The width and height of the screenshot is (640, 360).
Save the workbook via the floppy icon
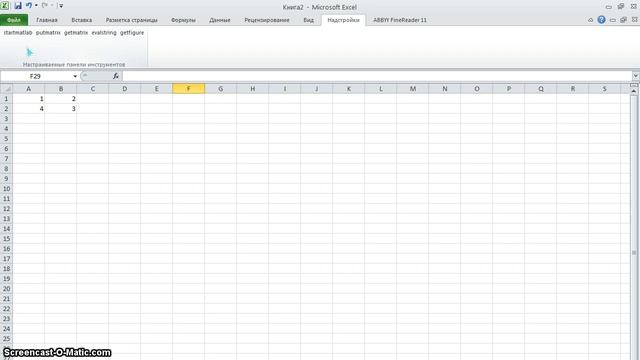coord(18,6)
